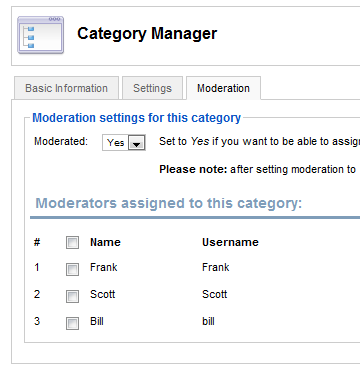
Task: Click the Username column header
Action: tap(230, 242)
